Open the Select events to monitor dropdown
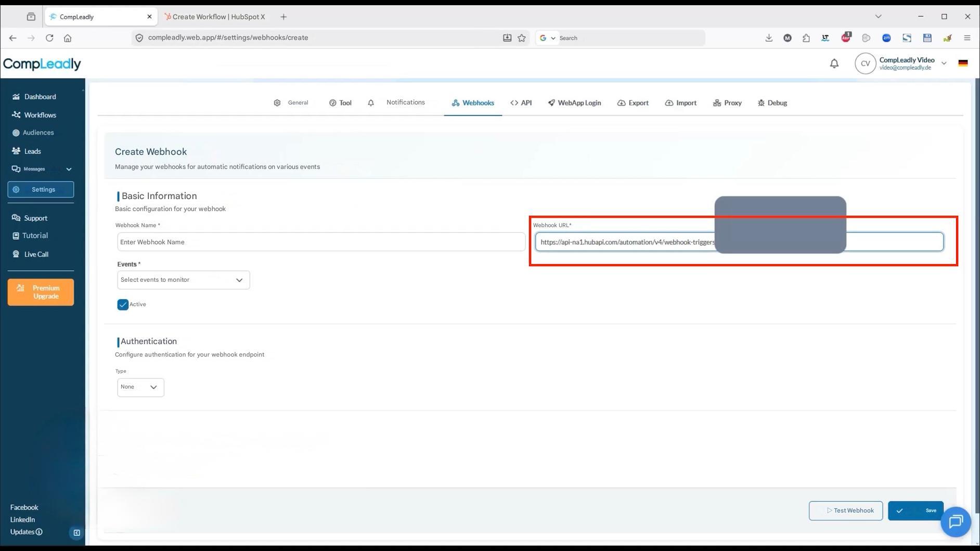 click(x=183, y=280)
